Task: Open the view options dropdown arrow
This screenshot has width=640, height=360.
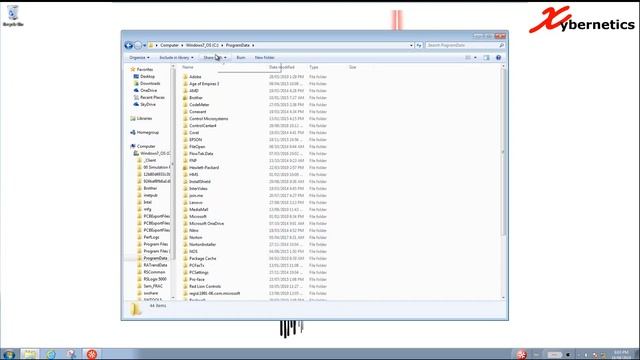Action: (475, 58)
